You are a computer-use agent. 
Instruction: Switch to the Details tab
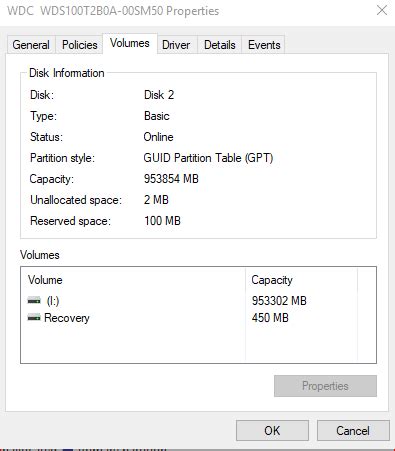tap(220, 45)
